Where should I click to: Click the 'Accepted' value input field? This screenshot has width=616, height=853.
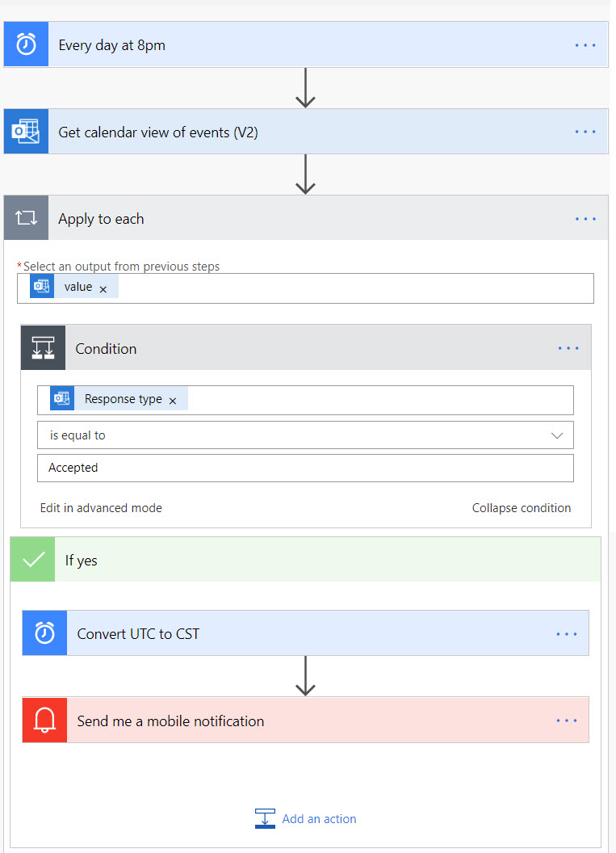(x=305, y=468)
